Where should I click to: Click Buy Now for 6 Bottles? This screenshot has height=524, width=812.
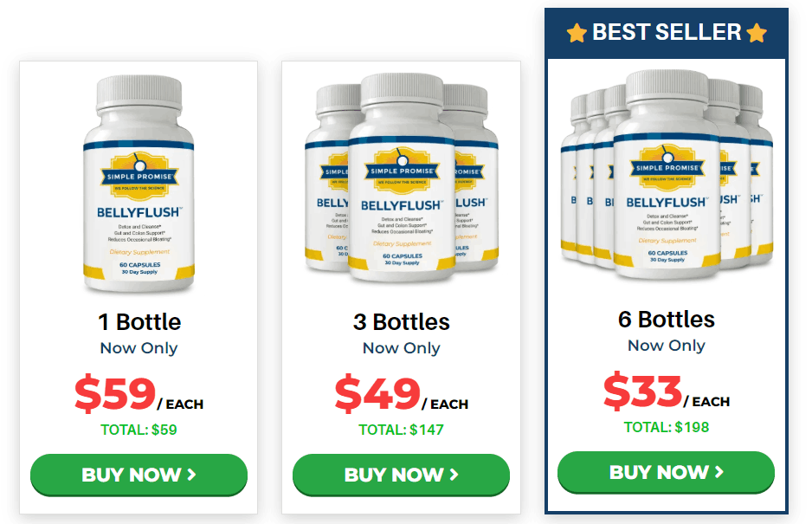(x=666, y=472)
